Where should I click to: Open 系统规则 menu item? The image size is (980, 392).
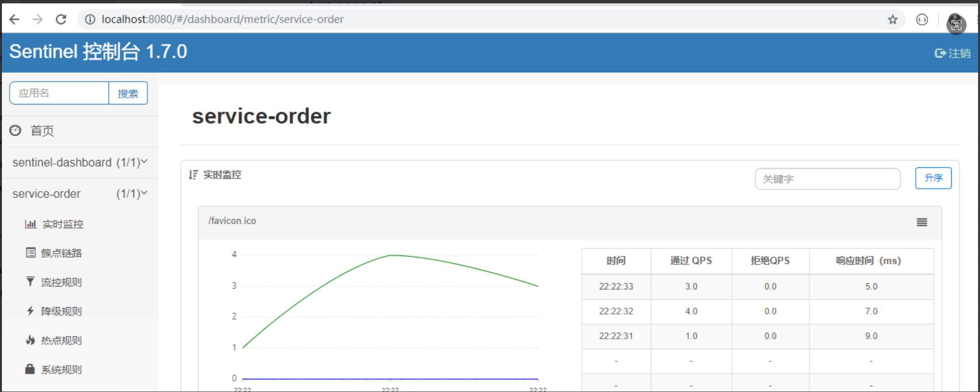click(x=61, y=370)
